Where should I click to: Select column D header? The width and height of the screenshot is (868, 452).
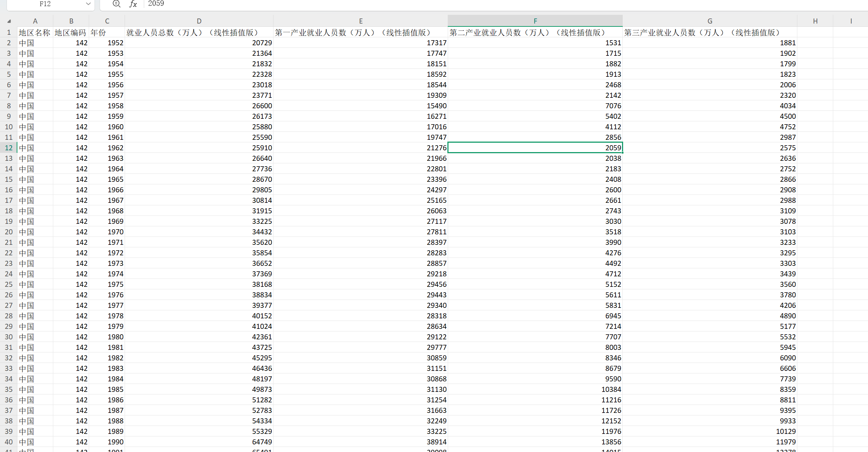pyautogui.click(x=199, y=21)
